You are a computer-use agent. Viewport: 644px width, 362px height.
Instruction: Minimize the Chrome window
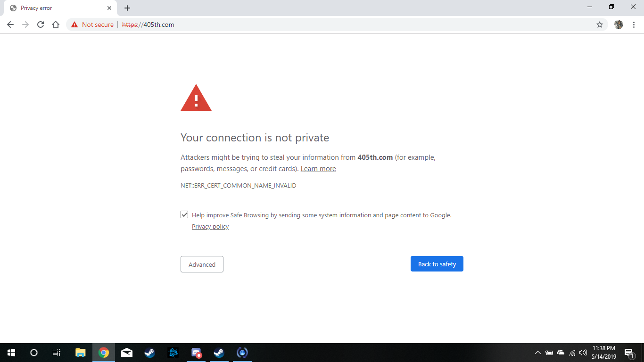coord(590,7)
